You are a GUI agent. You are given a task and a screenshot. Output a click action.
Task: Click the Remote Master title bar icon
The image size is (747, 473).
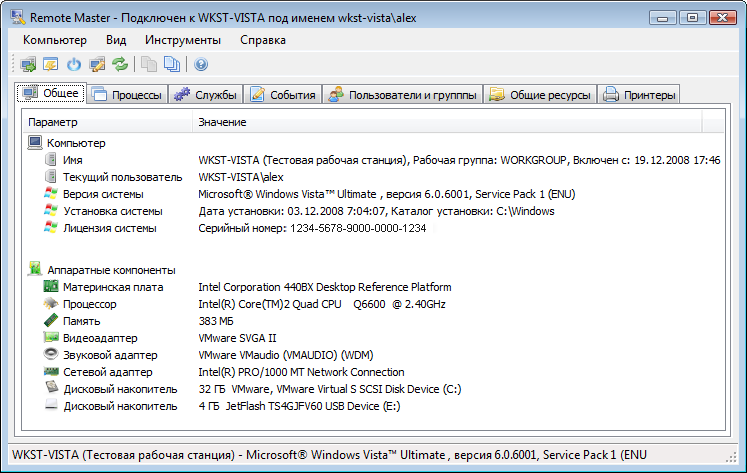pos(18,18)
